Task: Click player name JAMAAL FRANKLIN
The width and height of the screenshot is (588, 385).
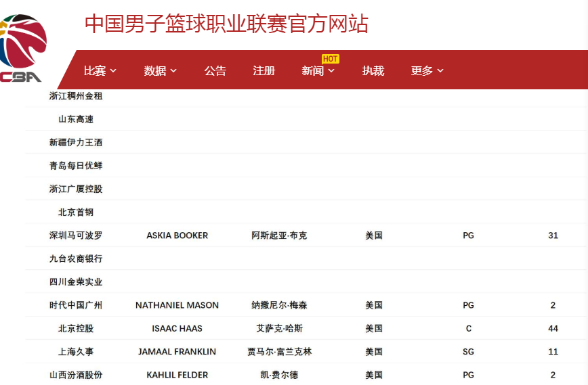Action: click(177, 352)
